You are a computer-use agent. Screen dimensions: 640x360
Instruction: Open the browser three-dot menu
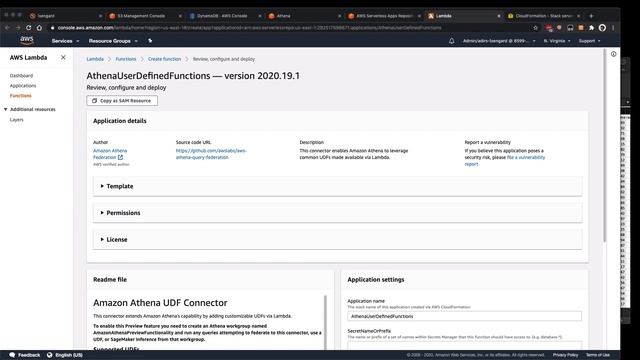pos(613,28)
